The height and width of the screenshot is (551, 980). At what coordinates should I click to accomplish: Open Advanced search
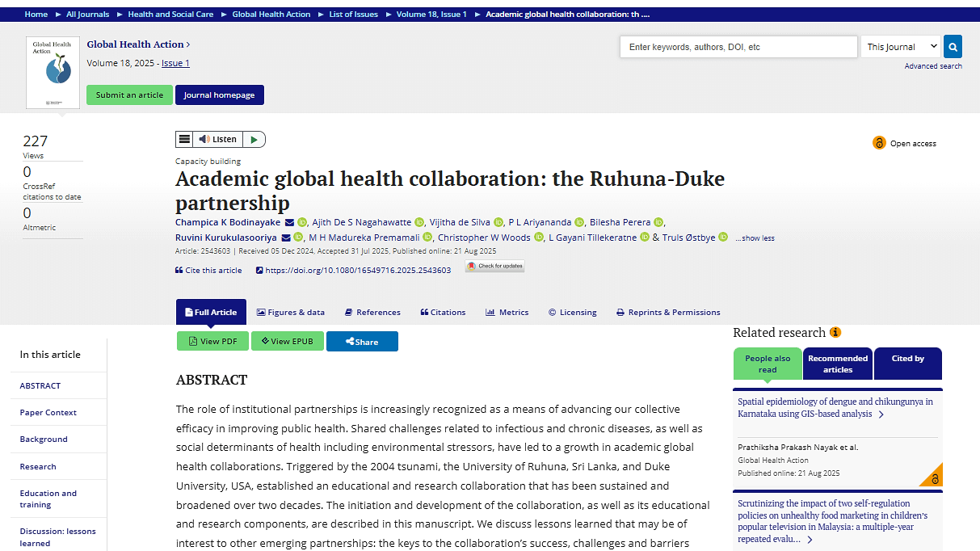pos(933,65)
